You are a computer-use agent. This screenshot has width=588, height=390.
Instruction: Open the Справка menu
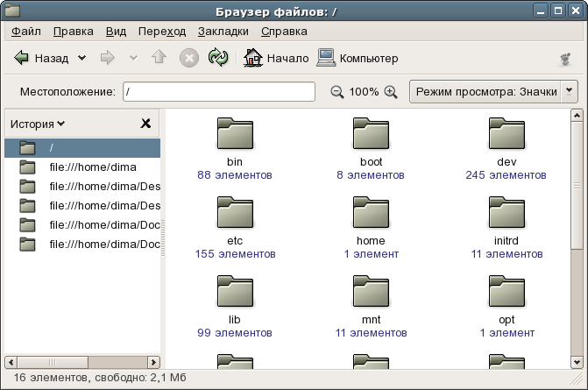pyautogui.click(x=284, y=32)
